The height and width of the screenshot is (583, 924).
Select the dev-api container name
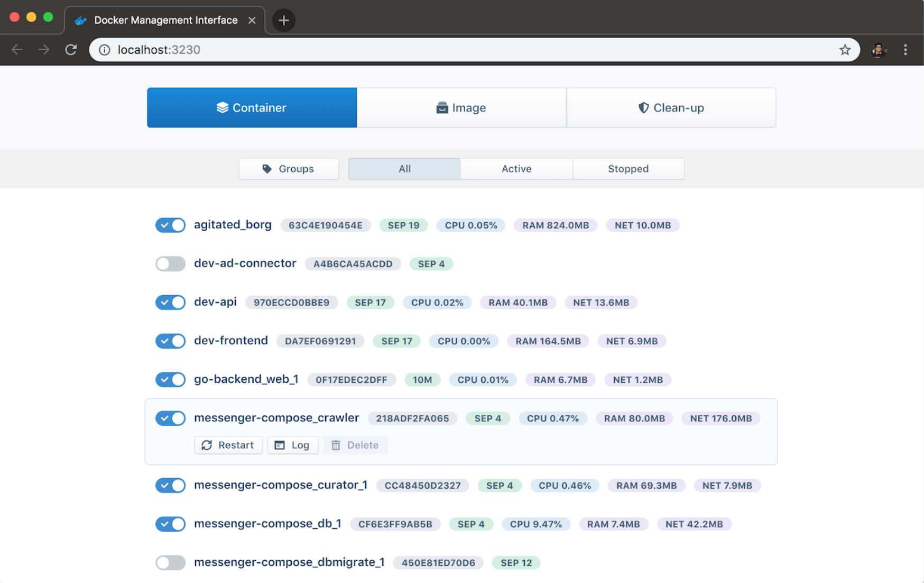(x=215, y=302)
